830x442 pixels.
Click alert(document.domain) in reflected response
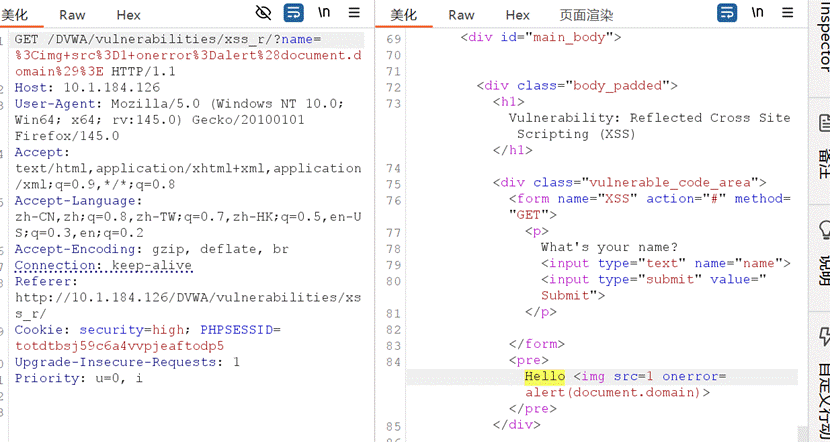(x=613, y=392)
